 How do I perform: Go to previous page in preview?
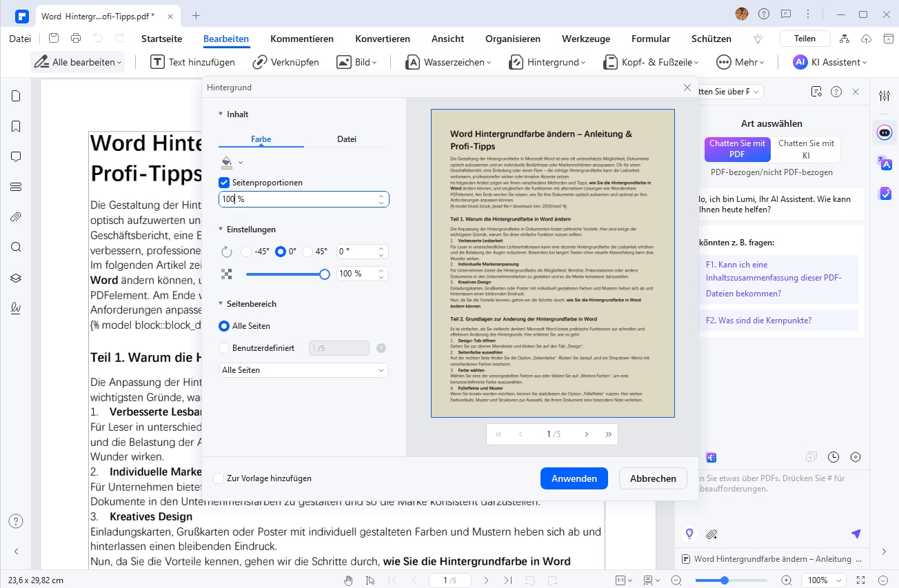coord(521,434)
